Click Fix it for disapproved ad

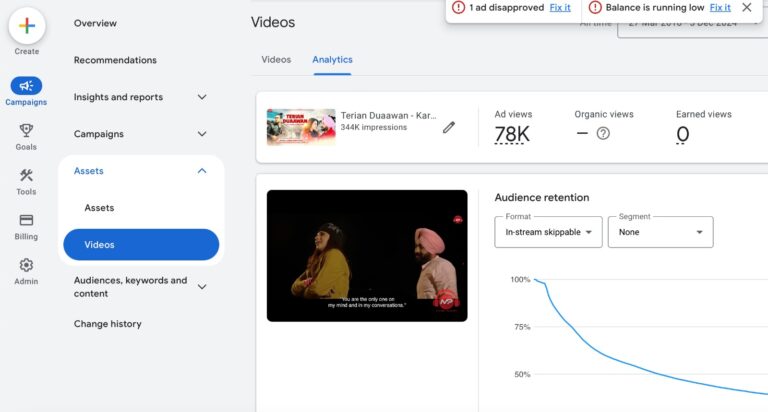pyautogui.click(x=560, y=8)
